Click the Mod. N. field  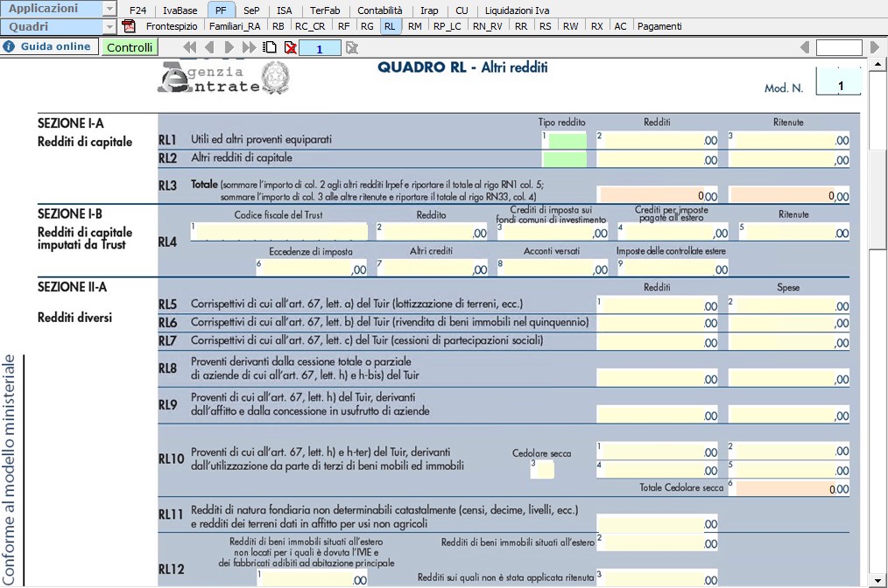[x=839, y=83]
